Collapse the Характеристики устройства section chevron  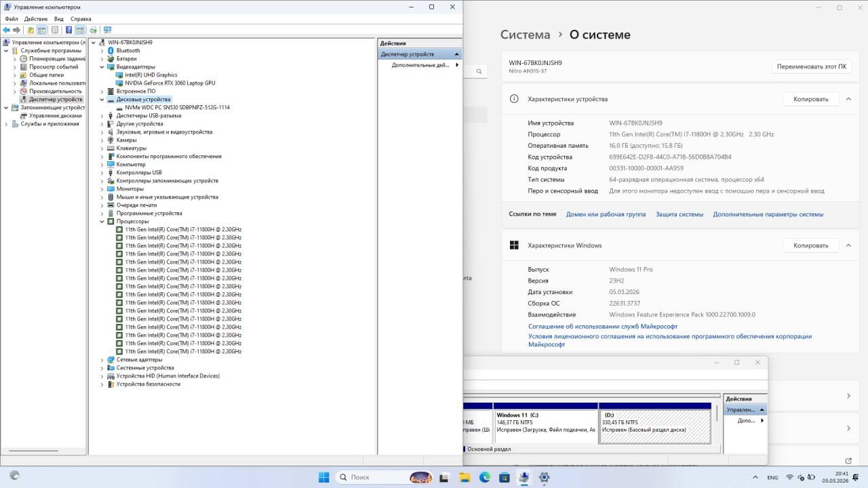coord(848,99)
